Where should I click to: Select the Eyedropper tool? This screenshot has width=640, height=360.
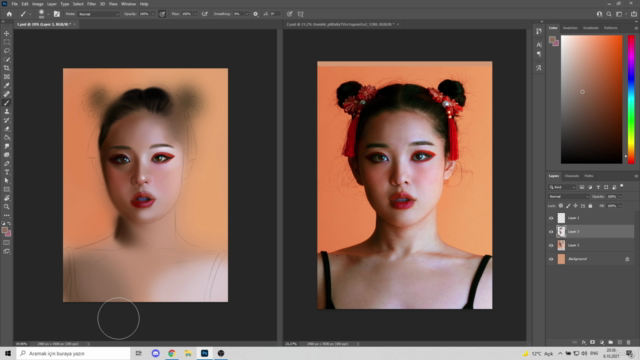coord(7,85)
